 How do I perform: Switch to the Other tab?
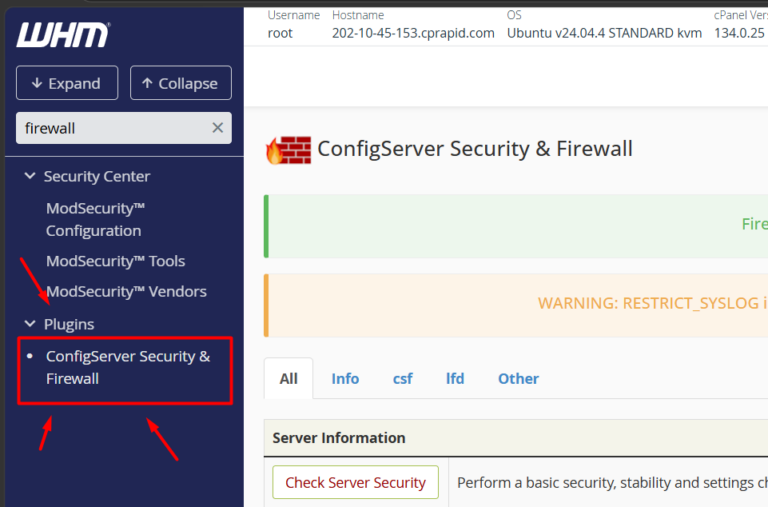click(518, 379)
